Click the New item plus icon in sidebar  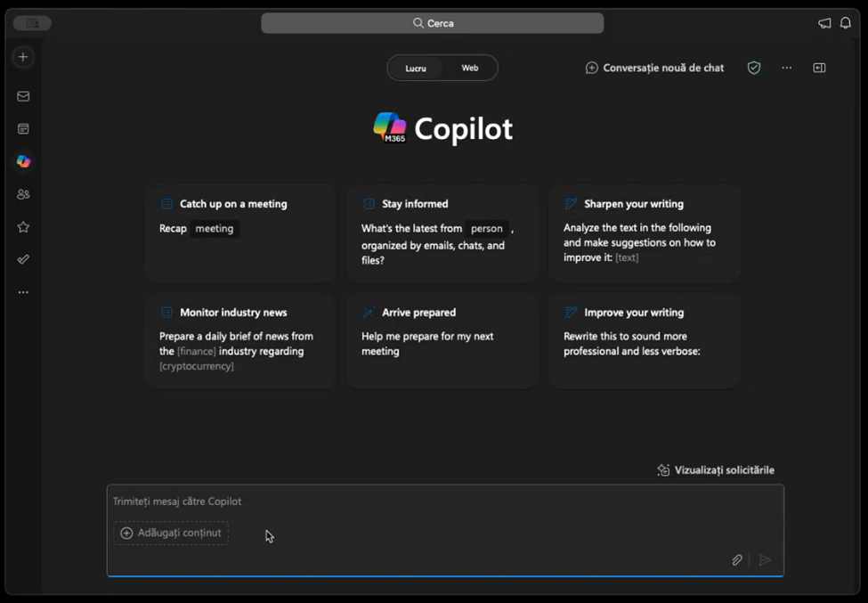click(23, 57)
